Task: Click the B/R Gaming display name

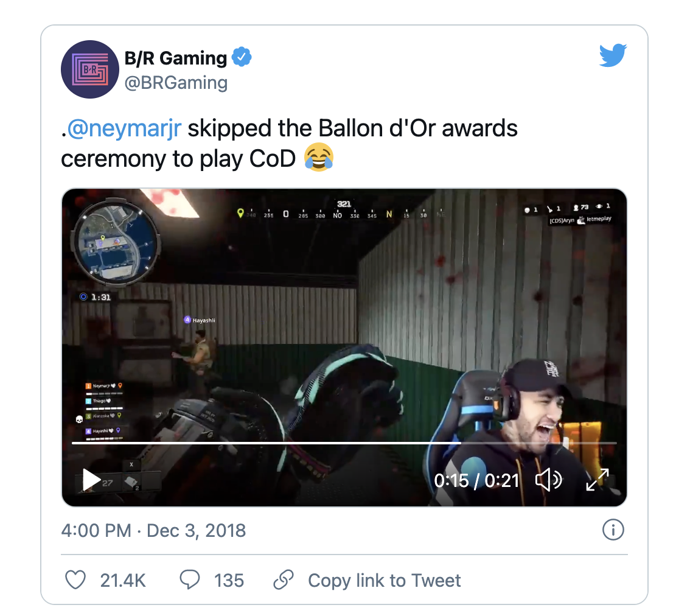Action: [176, 58]
